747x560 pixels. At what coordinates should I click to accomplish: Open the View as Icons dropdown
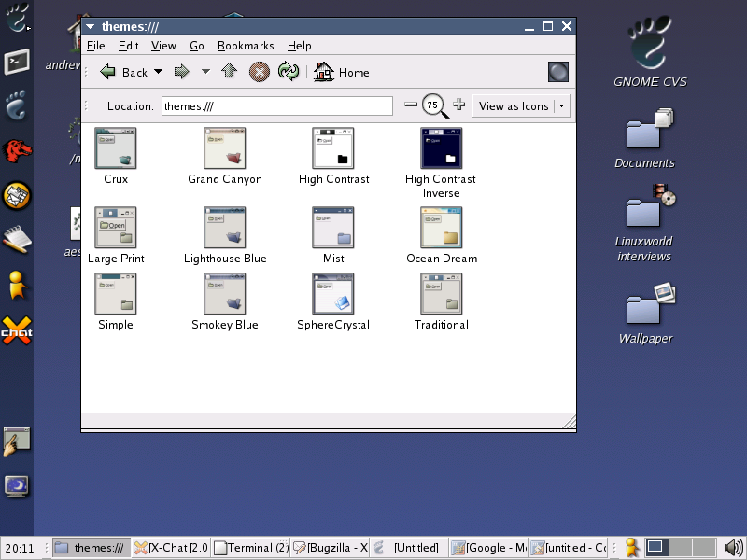[x=521, y=106]
